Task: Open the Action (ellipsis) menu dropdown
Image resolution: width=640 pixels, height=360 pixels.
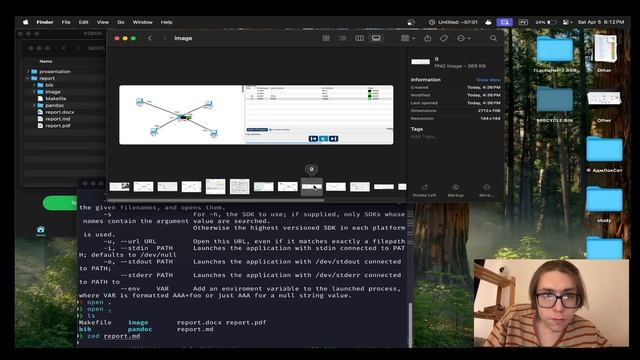Action: click(x=464, y=38)
